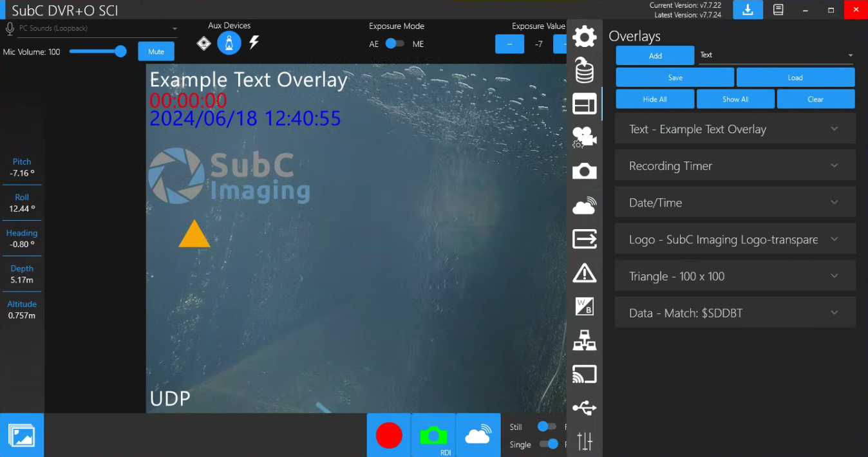
Task: Open the settings gear icon in sidebar
Action: pos(584,37)
